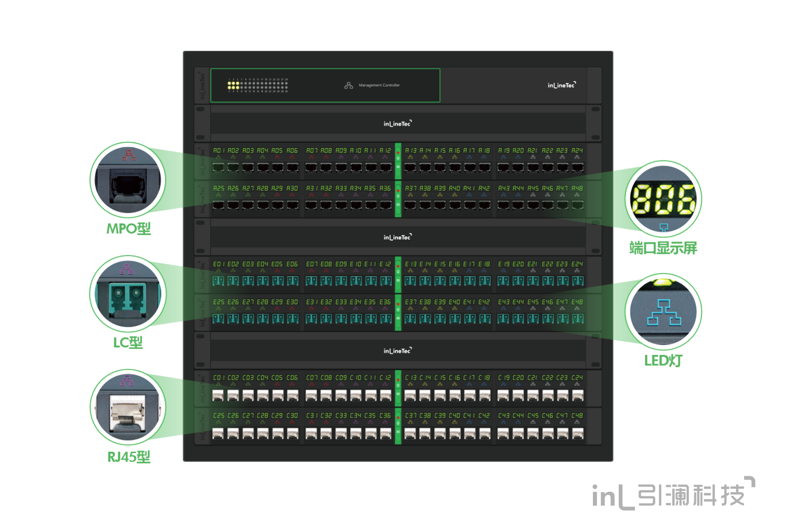The image size is (791, 532).
Task: Click the Management Controller text label
Action: [x=379, y=85]
